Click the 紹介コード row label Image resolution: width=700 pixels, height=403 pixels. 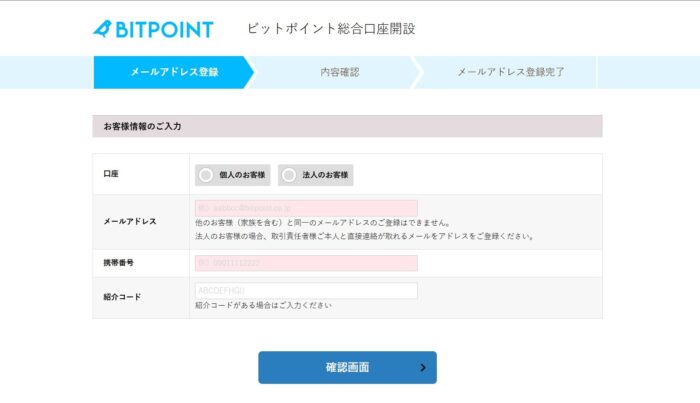pyautogui.click(x=122, y=297)
